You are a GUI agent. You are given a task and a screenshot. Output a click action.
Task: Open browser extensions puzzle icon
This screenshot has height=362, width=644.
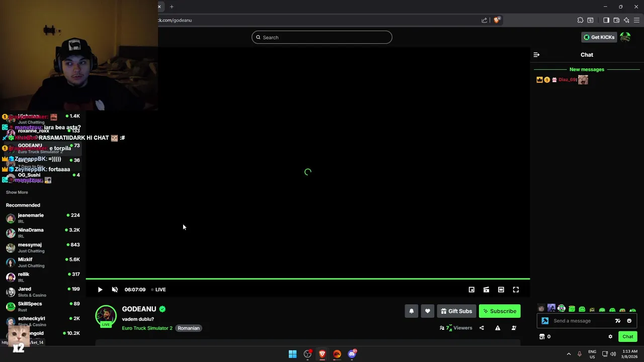580,20
